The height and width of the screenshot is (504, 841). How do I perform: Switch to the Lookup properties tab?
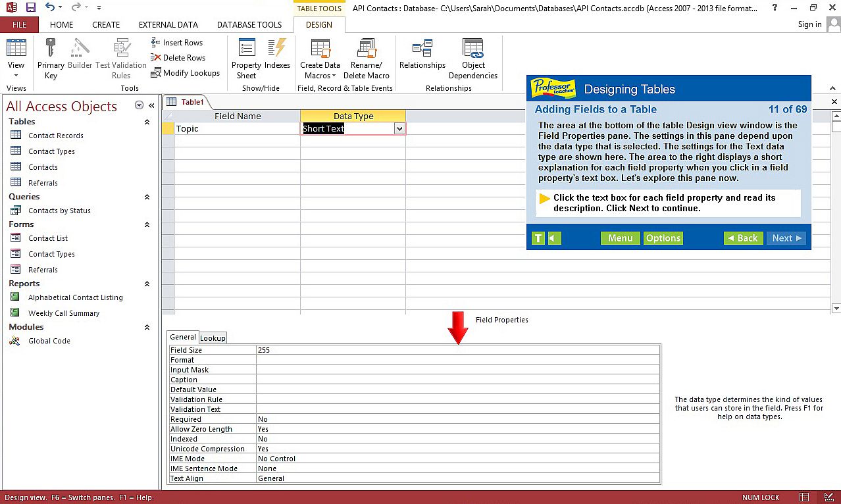(x=213, y=338)
